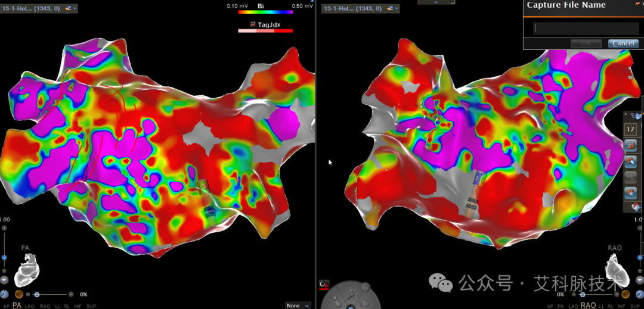Switch left viewer to LAO view
644x309 pixels.
[30, 306]
